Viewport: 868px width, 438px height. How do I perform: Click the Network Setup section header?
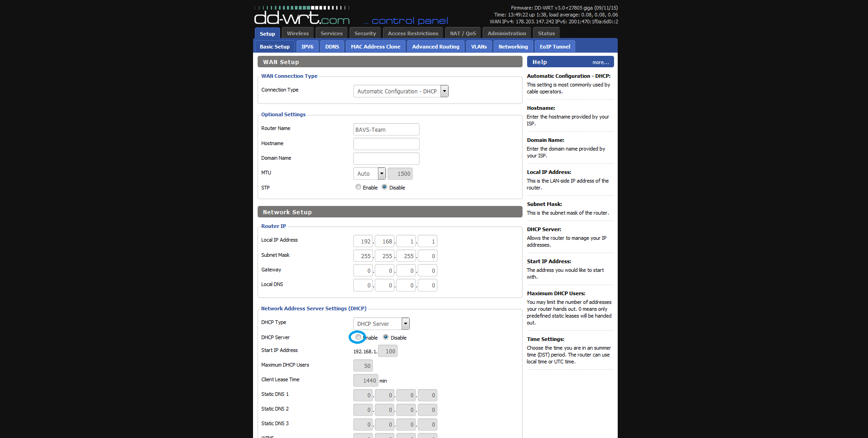[x=390, y=212]
